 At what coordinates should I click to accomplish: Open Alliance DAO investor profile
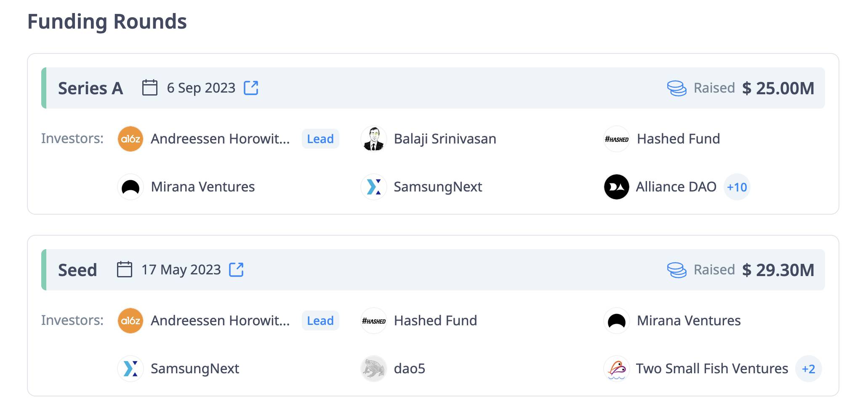(x=676, y=187)
